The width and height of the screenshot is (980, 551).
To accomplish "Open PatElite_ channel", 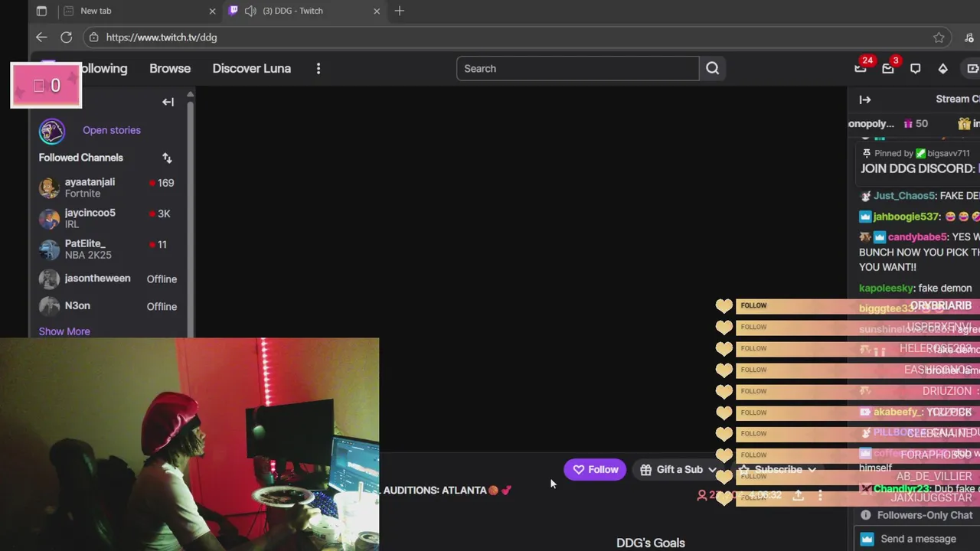I will [107, 249].
